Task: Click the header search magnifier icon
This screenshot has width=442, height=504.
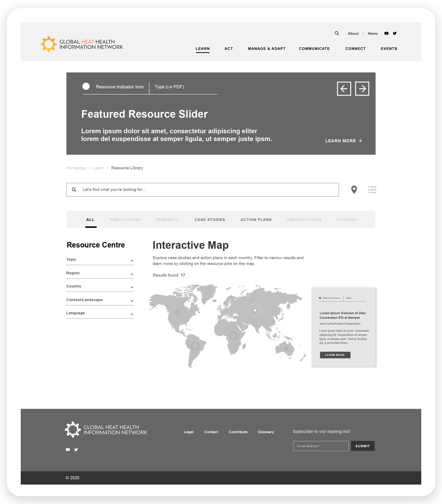Action: [337, 33]
